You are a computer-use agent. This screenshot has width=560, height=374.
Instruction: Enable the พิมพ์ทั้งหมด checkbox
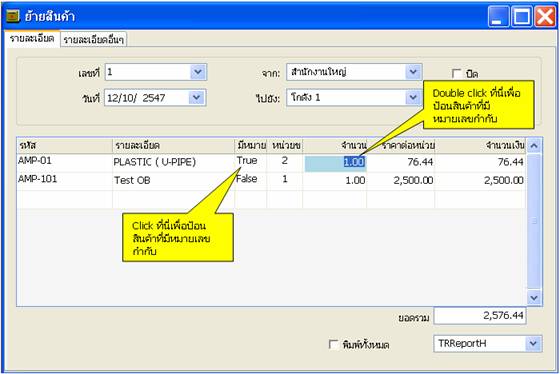(333, 344)
